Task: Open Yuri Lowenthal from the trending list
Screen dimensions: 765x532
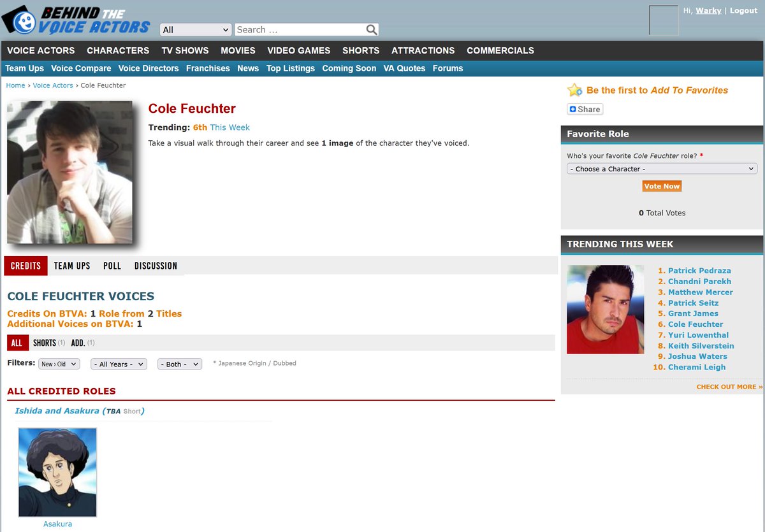Action: [x=698, y=335]
